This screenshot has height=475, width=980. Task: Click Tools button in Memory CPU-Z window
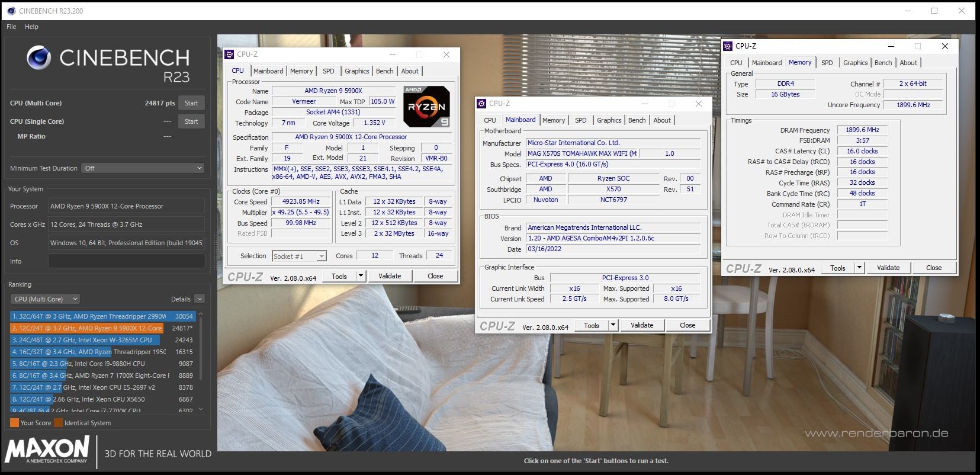click(x=838, y=268)
